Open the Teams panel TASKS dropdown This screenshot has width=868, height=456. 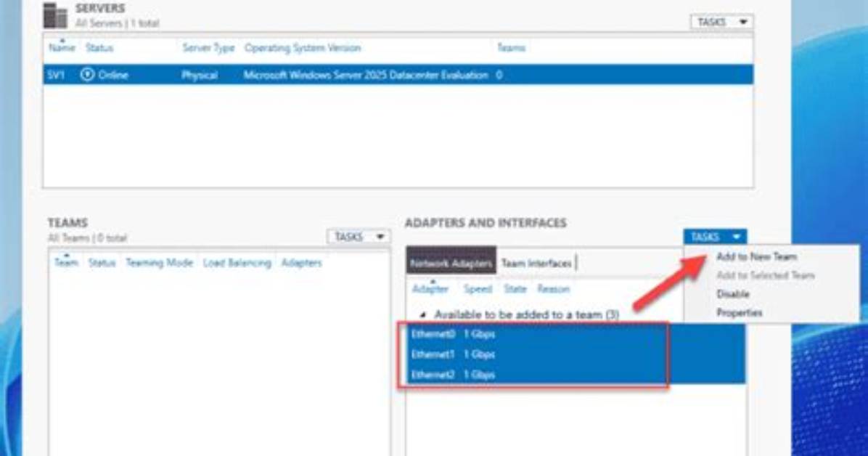coord(359,237)
